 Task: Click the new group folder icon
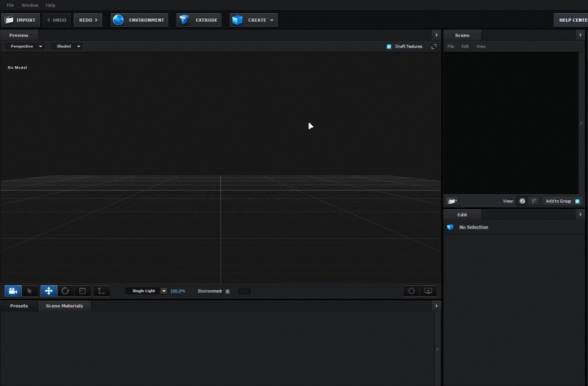[452, 201]
